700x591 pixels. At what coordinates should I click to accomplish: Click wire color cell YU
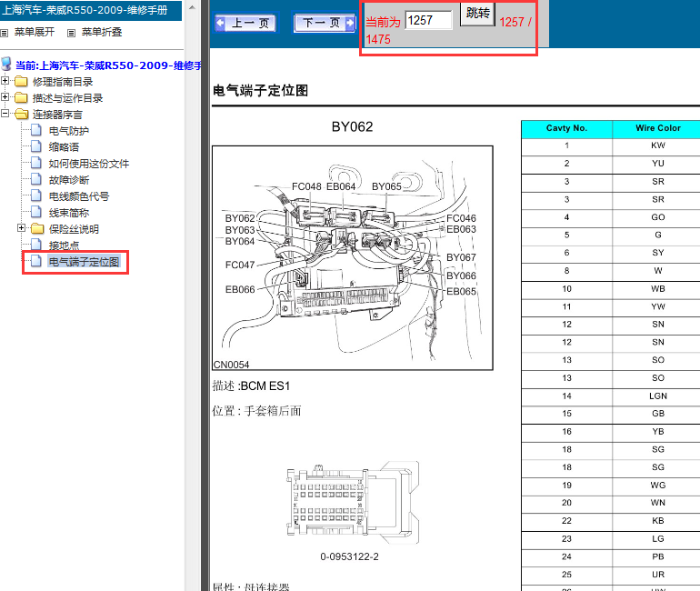pyautogui.click(x=658, y=164)
